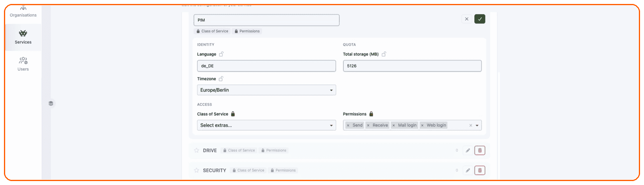Open the Select extras dropdown
This screenshot has height=185, width=644.
[267, 125]
